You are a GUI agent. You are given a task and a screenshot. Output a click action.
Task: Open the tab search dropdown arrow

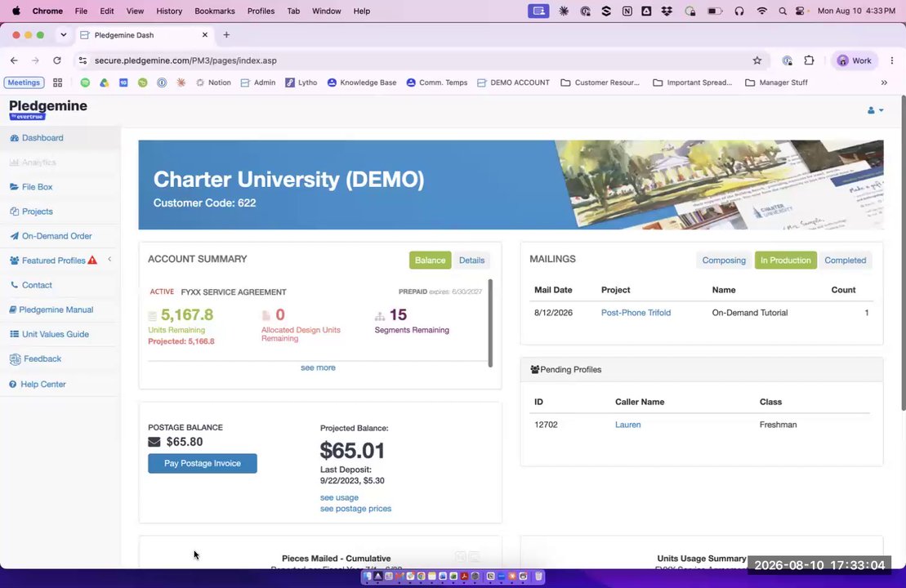click(x=63, y=35)
